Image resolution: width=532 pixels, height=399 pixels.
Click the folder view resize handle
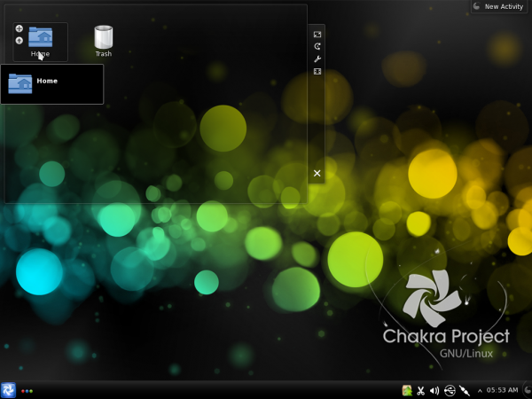(x=317, y=35)
